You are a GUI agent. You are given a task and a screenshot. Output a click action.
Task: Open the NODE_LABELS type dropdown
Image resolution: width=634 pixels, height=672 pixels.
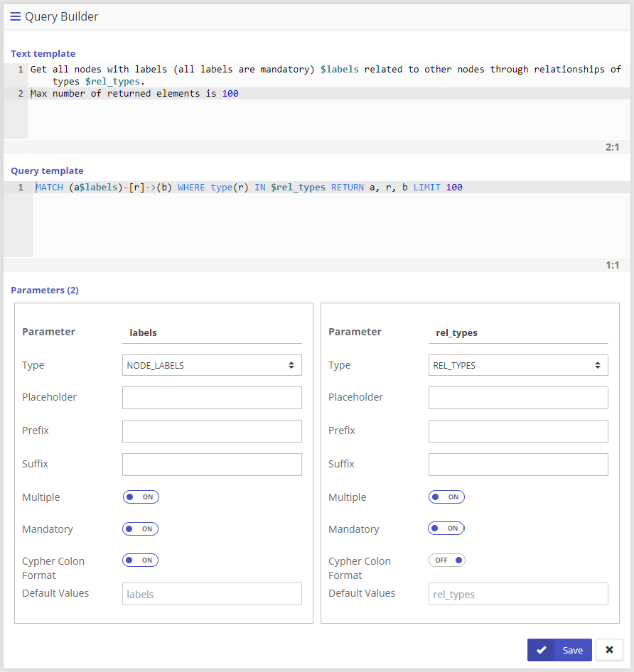[x=212, y=365]
